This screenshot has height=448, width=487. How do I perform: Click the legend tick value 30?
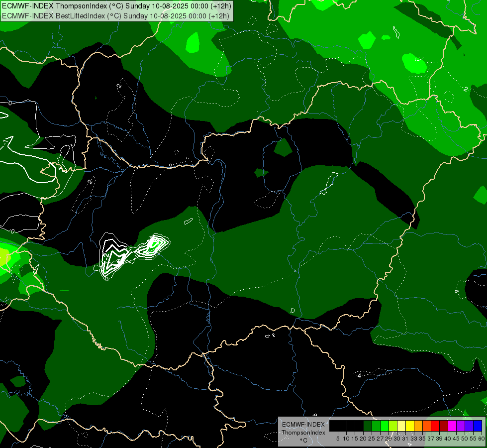click(x=397, y=439)
